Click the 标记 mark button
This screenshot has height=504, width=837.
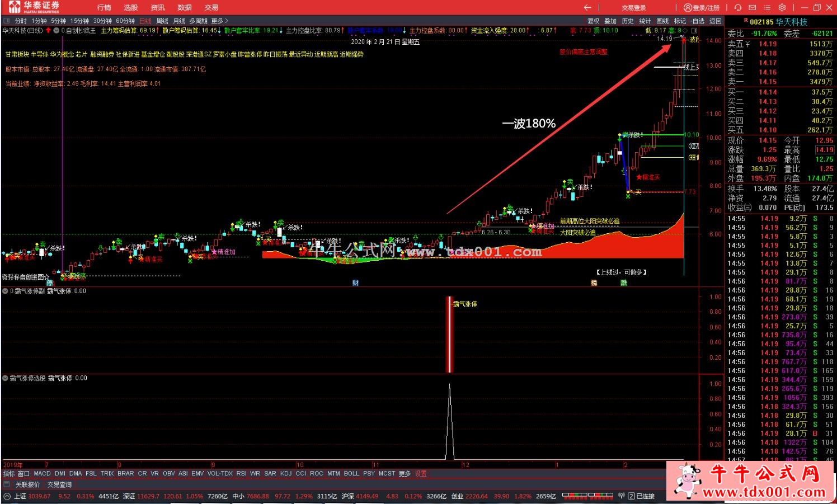[x=680, y=21]
